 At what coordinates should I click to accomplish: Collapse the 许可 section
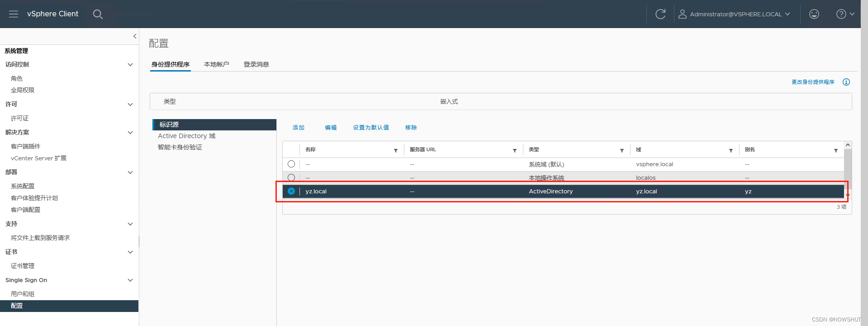[x=130, y=105]
